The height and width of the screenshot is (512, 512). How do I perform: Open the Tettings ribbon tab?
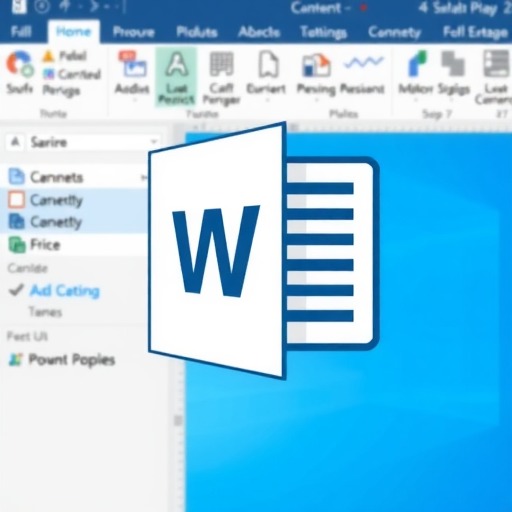(323, 32)
